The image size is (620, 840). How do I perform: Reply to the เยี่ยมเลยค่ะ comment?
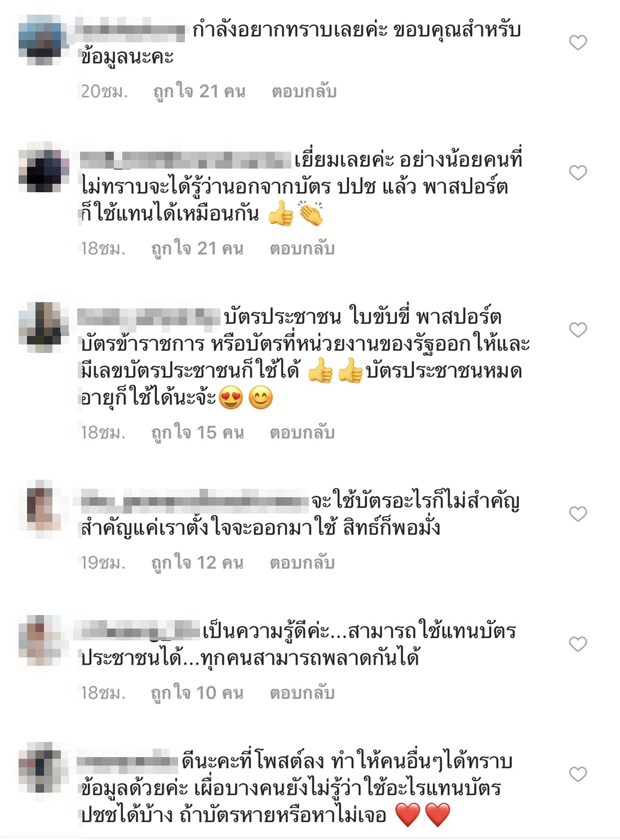pyautogui.click(x=302, y=249)
